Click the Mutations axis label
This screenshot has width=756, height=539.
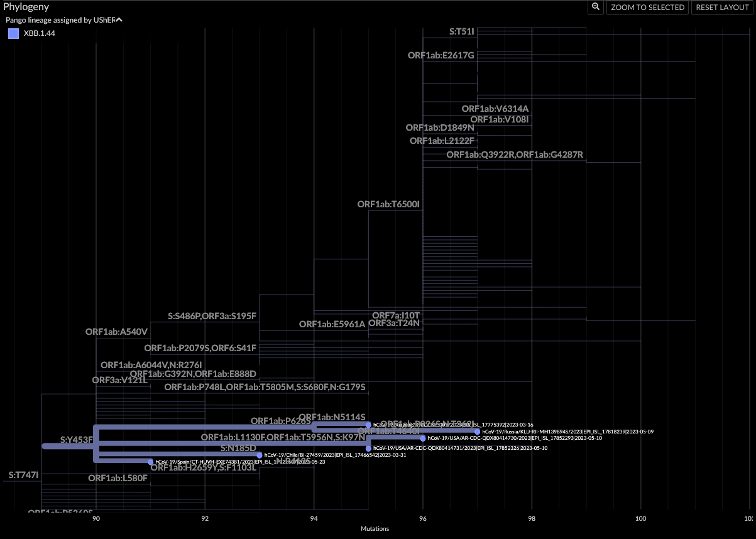tap(375, 528)
